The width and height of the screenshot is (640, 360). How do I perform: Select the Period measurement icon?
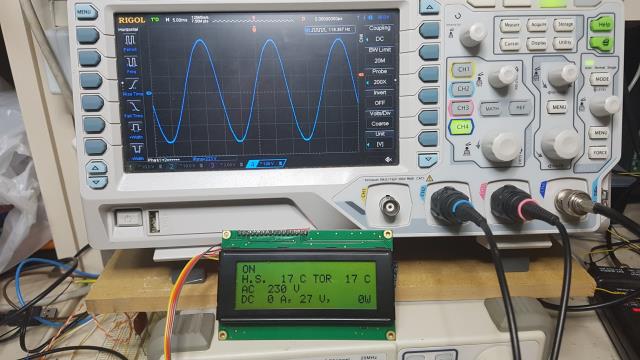point(130,42)
